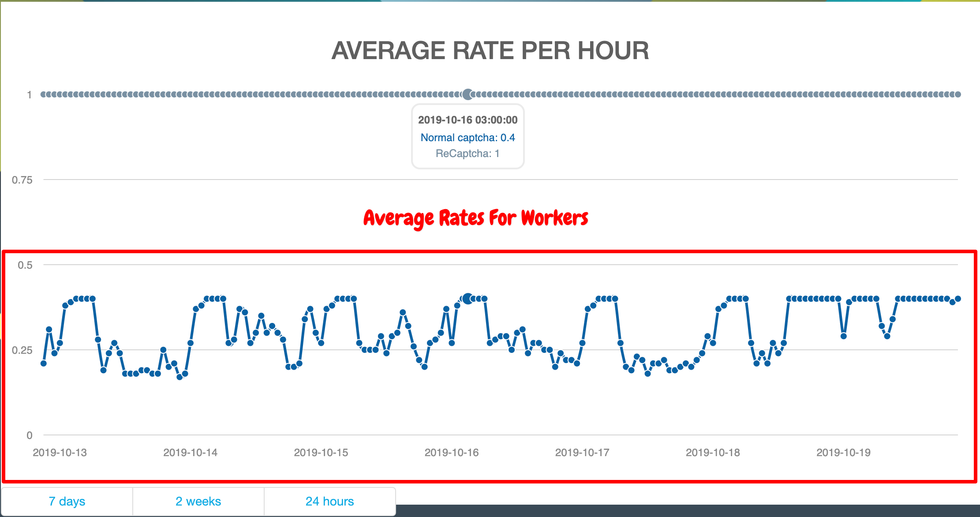Click the last ReCaptcha series data point
980x517 pixels.
[x=958, y=94]
